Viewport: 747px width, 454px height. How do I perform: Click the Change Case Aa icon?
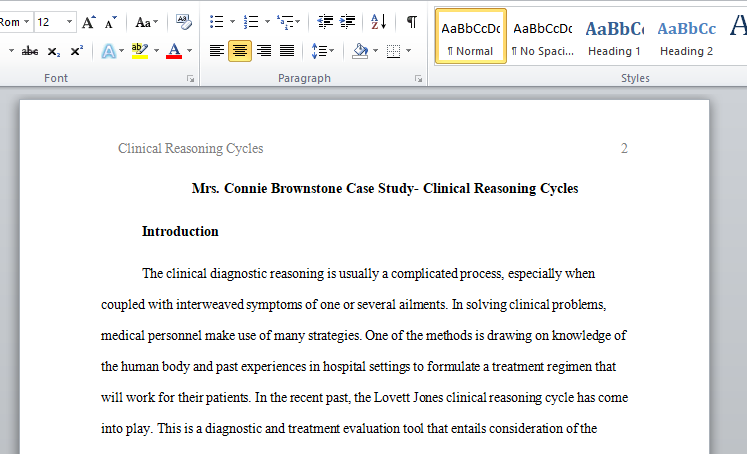tap(142, 22)
